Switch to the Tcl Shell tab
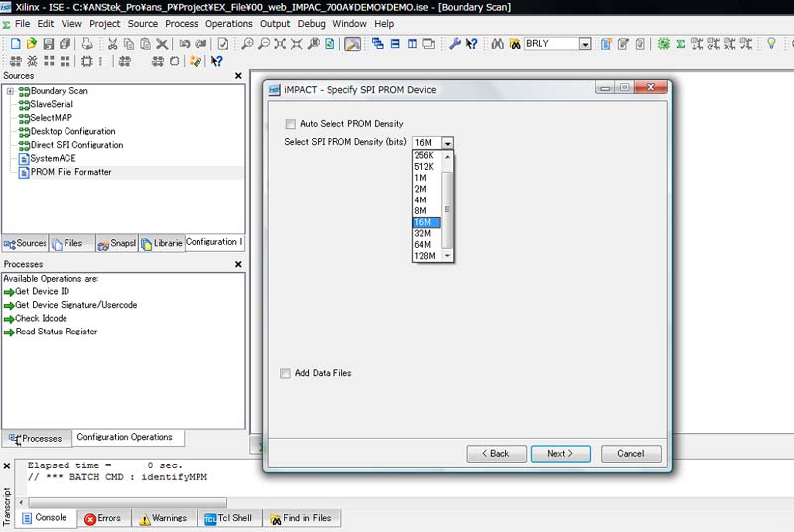794x532 pixels. tap(229, 518)
